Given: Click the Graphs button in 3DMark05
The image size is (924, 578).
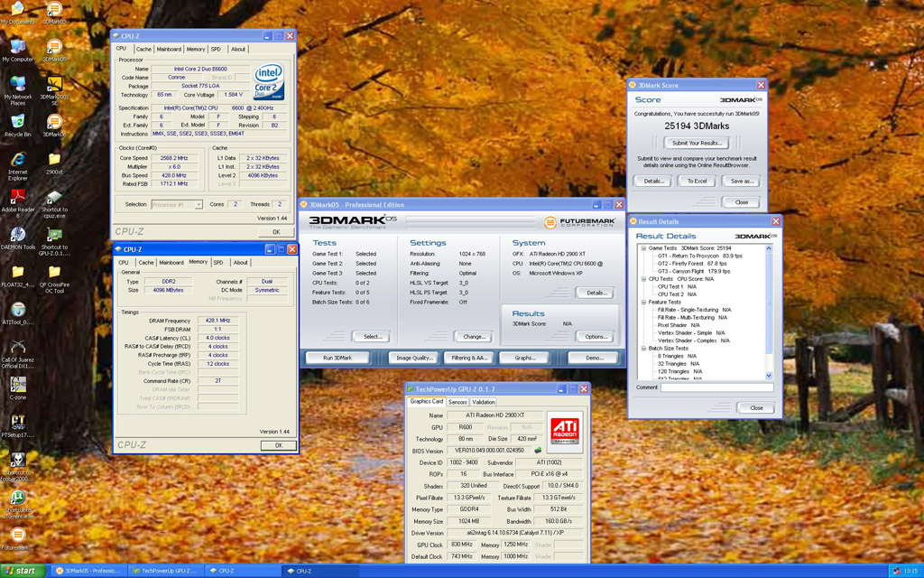Looking at the screenshot, I should [x=524, y=358].
